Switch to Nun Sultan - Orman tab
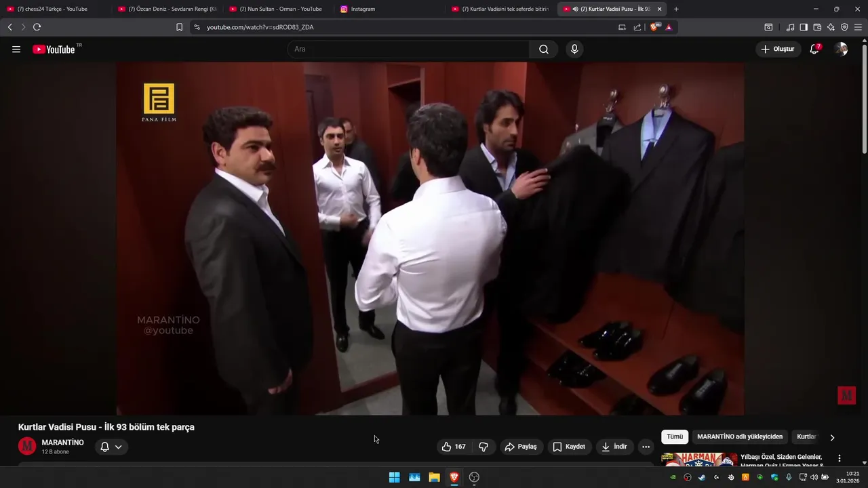868x488 pixels. coord(278,9)
